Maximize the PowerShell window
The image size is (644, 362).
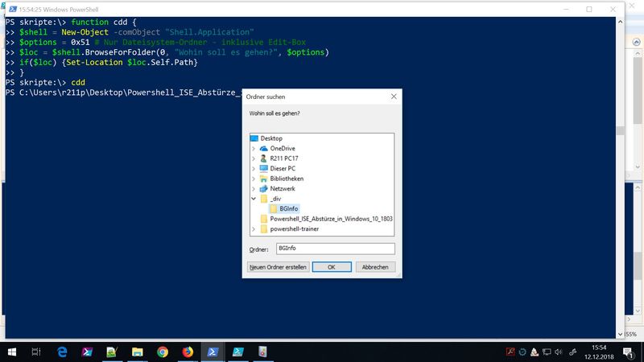[x=589, y=9]
